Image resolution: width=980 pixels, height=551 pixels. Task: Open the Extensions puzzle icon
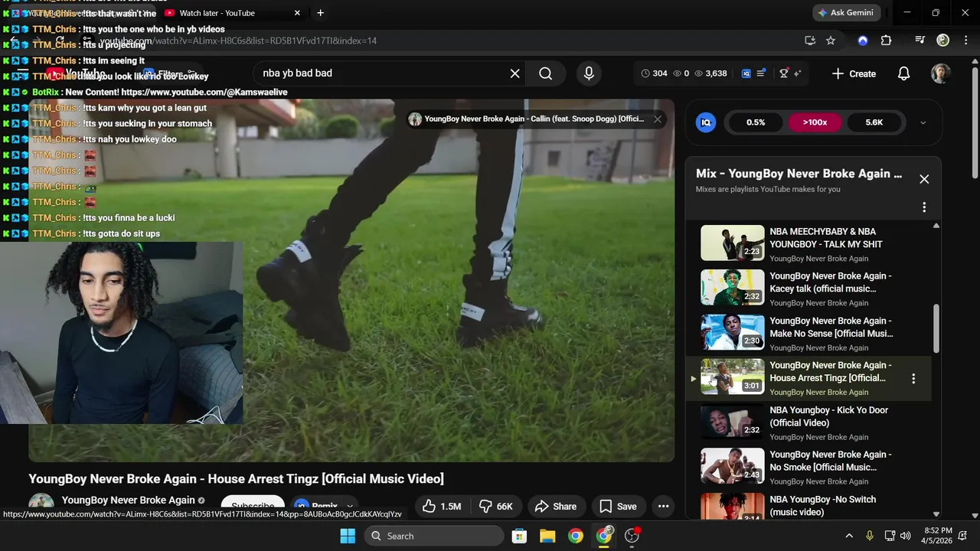[x=887, y=41]
